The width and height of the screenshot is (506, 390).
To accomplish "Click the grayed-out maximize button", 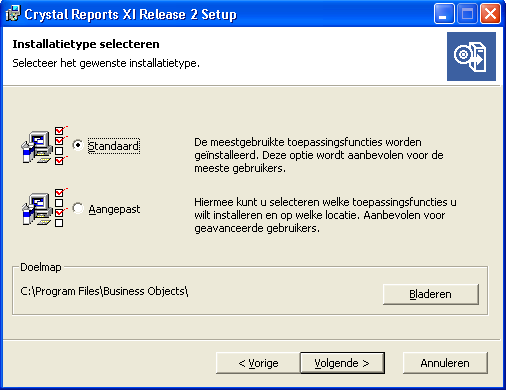I will tap(467, 14).
